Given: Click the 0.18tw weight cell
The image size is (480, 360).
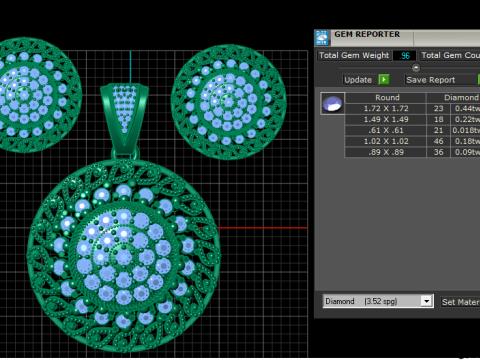Looking at the screenshot, I should tap(466, 141).
